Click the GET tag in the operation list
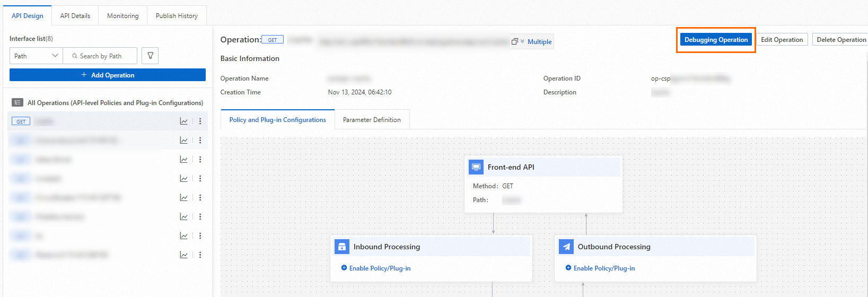This screenshot has width=868, height=297. click(21, 121)
